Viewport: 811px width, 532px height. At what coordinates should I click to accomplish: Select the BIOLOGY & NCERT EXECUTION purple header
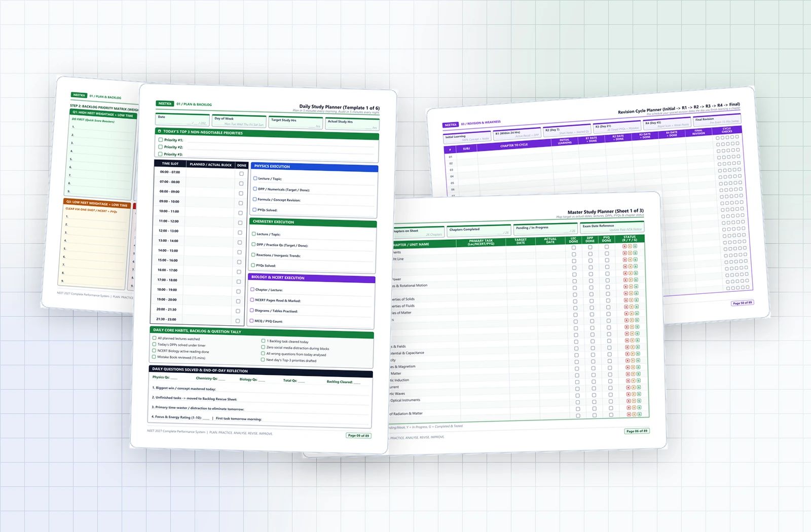point(311,278)
